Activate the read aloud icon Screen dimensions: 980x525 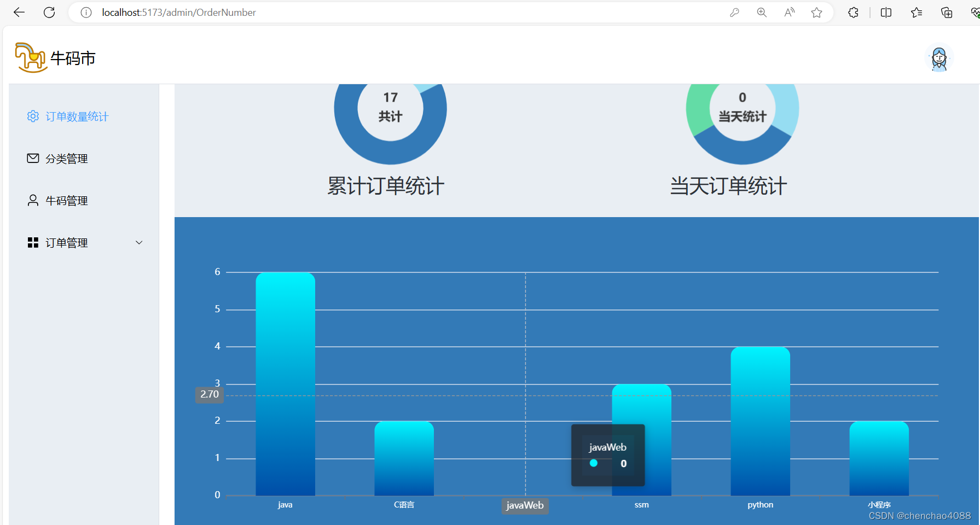[789, 13]
